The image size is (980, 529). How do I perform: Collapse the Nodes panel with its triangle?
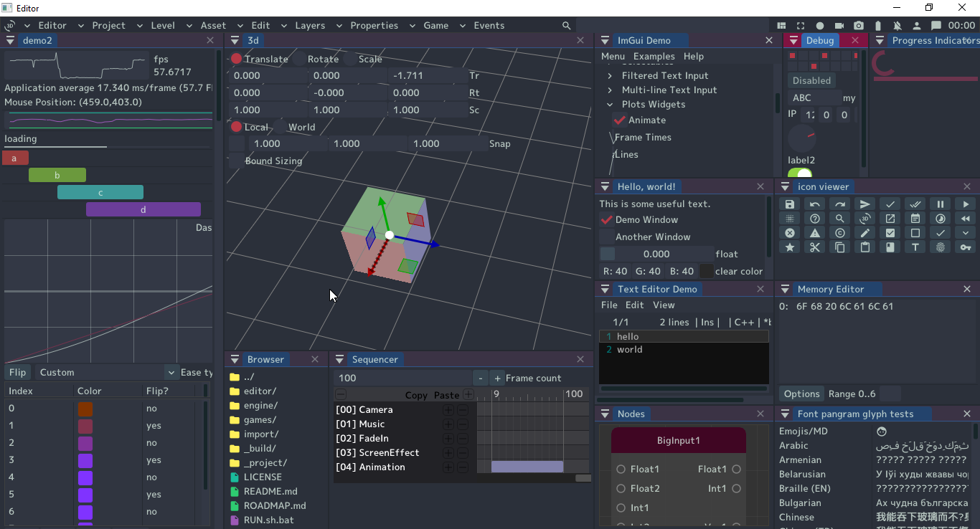(x=606, y=414)
